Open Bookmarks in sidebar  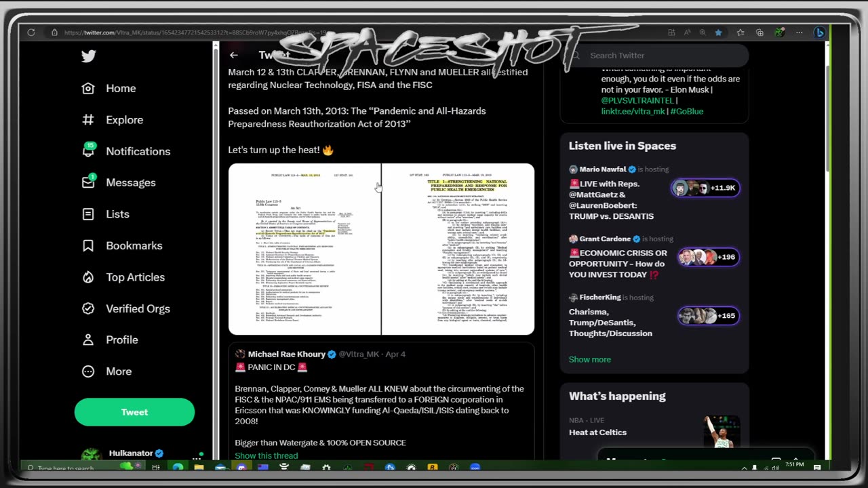pos(121,245)
